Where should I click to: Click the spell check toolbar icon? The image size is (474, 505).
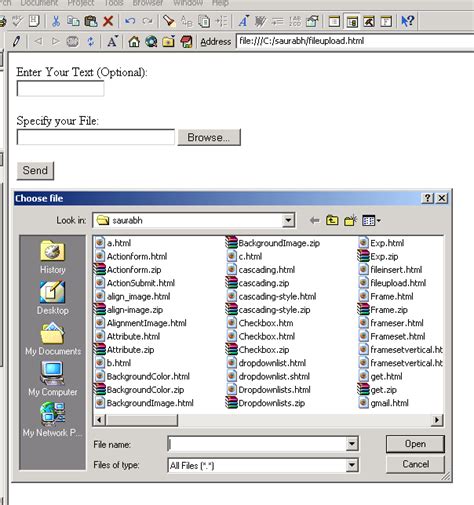(17, 21)
